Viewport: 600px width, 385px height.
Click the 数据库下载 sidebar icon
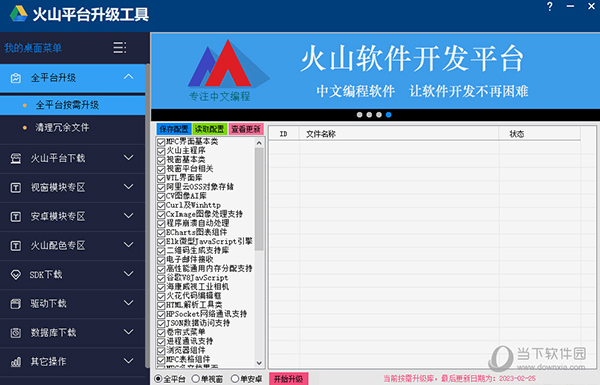pos(16,333)
